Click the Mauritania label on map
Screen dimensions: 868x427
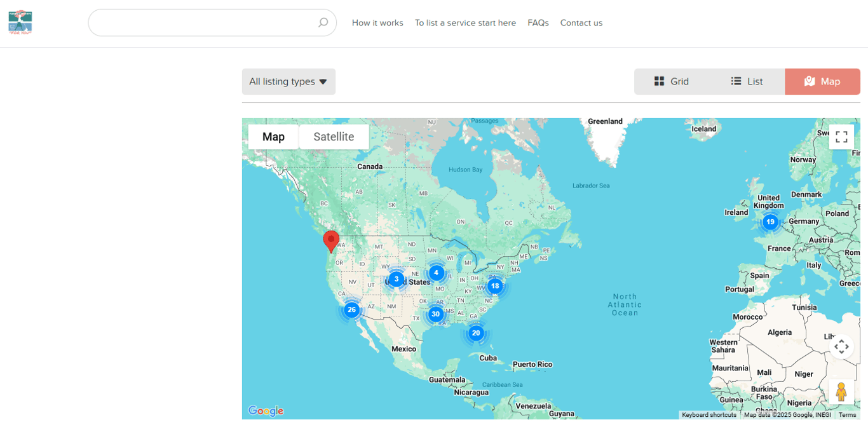[731, 368]
